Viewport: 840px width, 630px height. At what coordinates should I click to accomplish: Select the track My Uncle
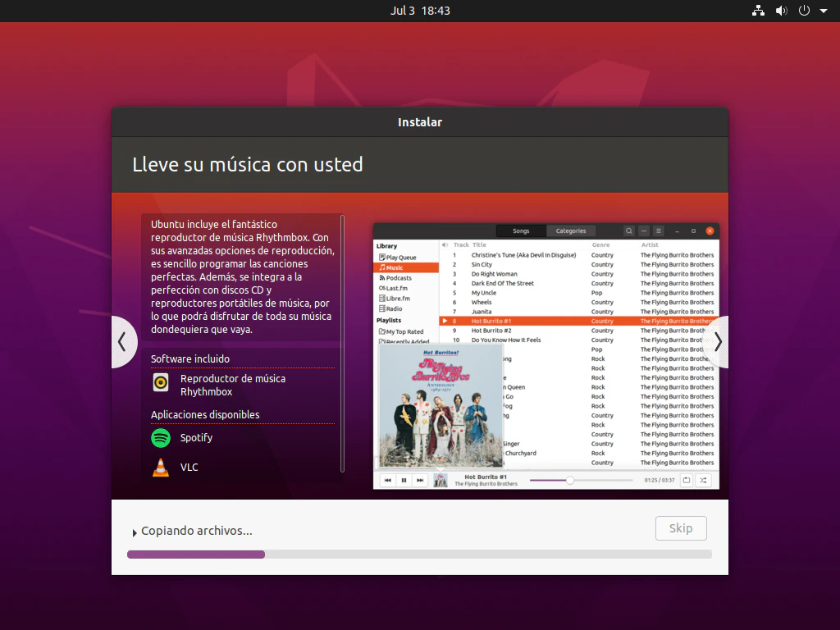[578, 293]
